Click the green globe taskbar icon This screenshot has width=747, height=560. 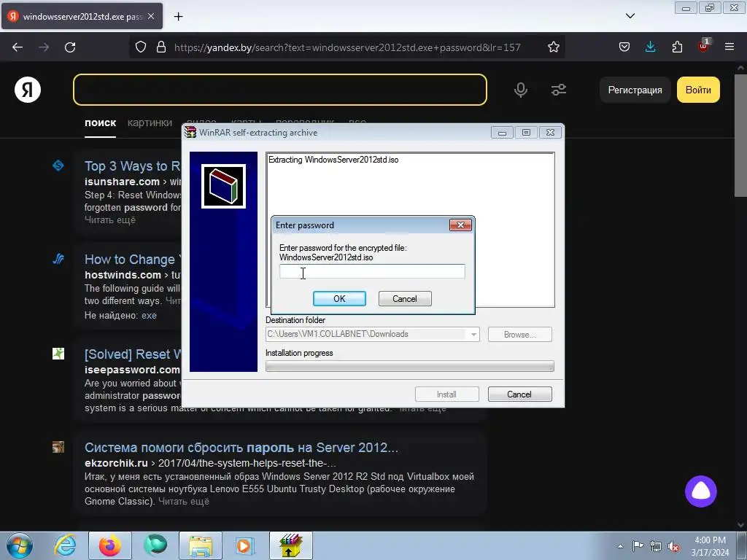(155, 545)
